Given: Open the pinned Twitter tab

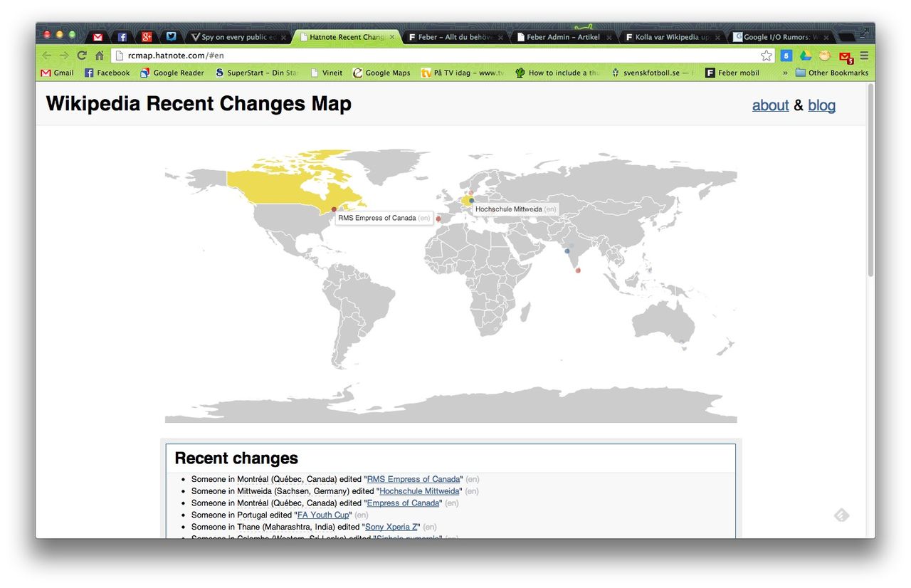Looking at the screenshot, I should (x=171, y=37).
